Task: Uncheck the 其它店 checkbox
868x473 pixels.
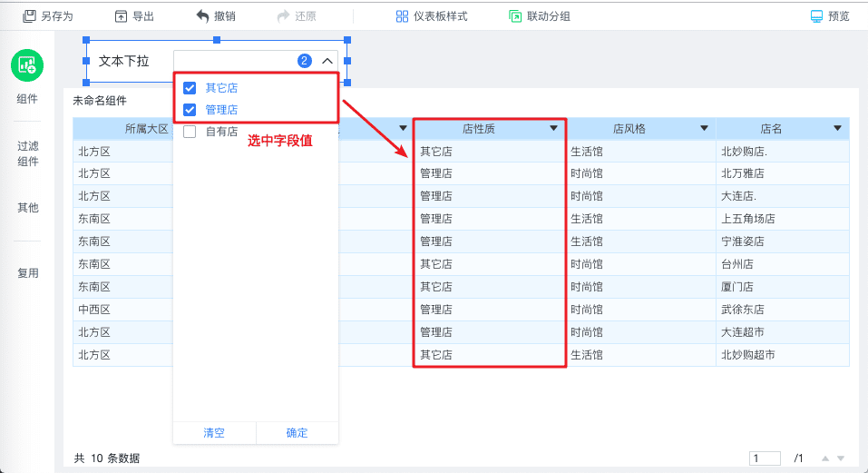Action: pos(190,88)
